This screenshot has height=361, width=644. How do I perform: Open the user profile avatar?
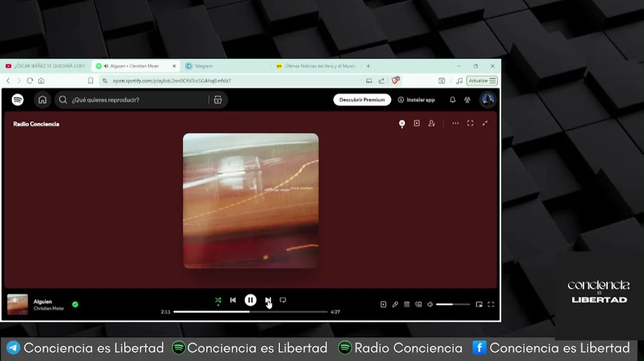point(488,100)
